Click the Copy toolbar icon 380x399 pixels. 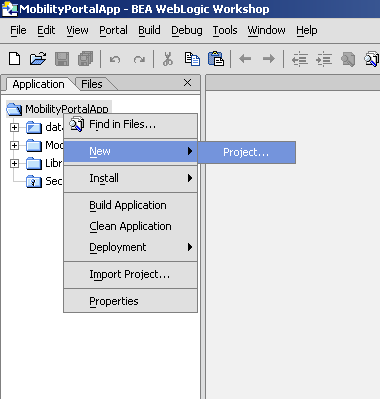(x=192, y=59)
